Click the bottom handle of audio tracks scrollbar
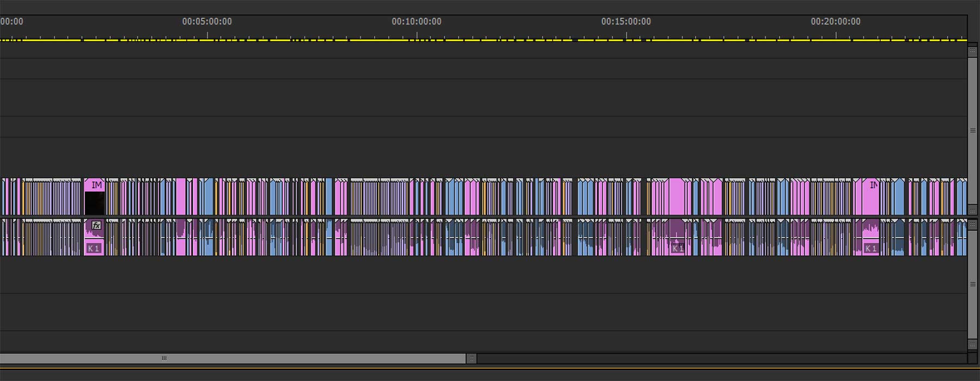 [x=972, y=345]
